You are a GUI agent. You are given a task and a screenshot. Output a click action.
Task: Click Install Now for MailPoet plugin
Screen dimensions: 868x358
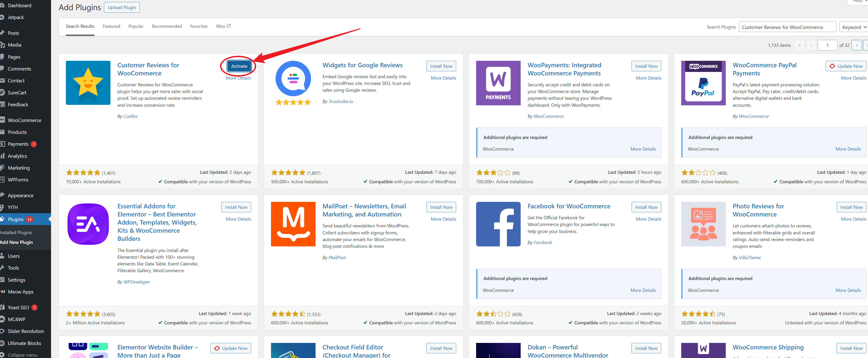pyautogui.click(x=441, y=206)
